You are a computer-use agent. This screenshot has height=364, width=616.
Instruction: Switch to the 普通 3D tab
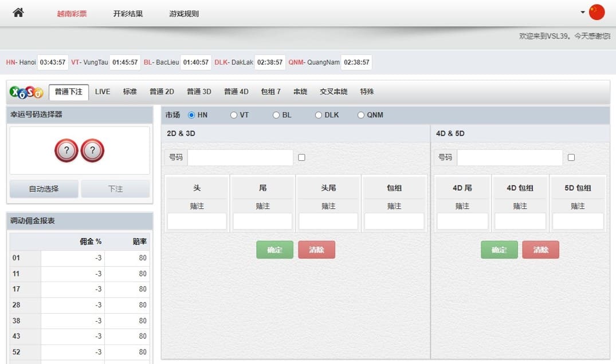coord(199,92)
